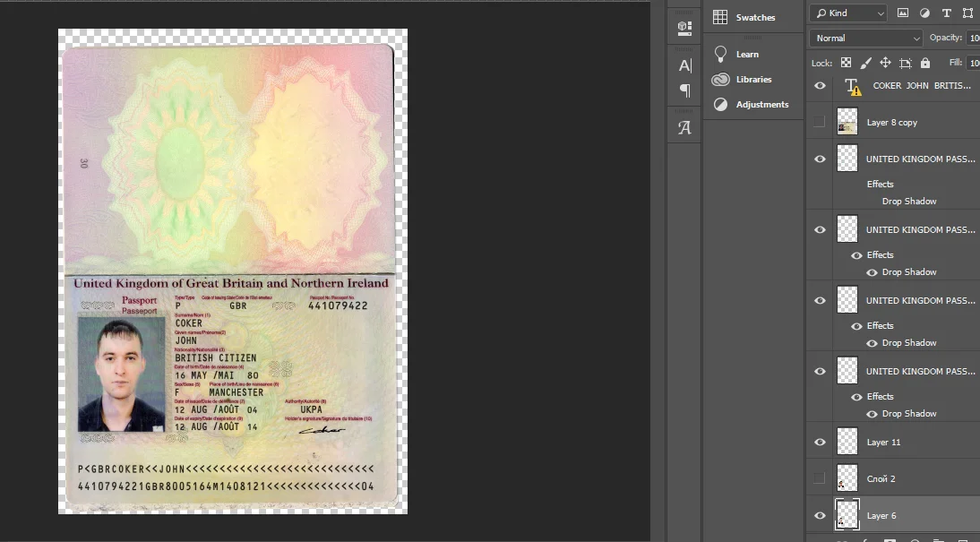
Task: Click the lock transparent pixels icon
Action: pos(846,63)
